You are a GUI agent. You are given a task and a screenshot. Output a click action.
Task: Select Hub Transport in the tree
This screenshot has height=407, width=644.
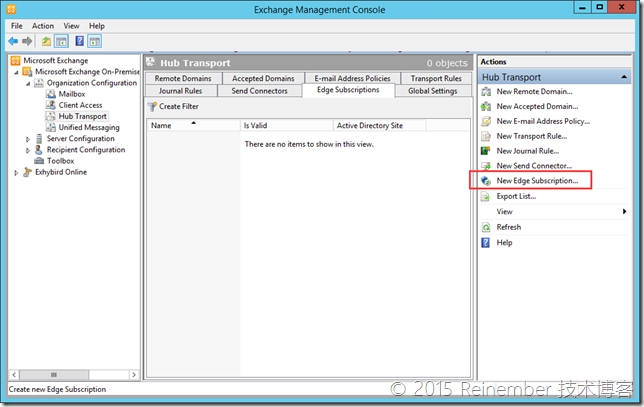pos(83,116)
